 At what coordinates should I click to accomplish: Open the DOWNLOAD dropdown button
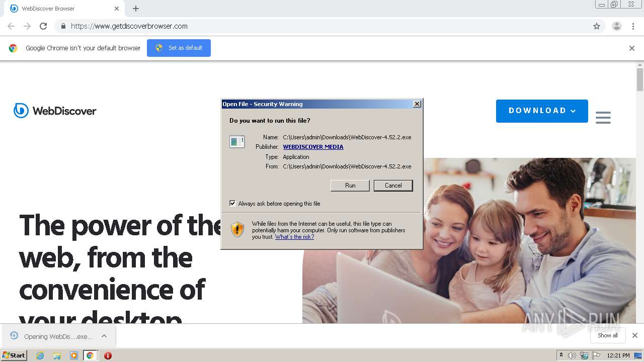542,111
